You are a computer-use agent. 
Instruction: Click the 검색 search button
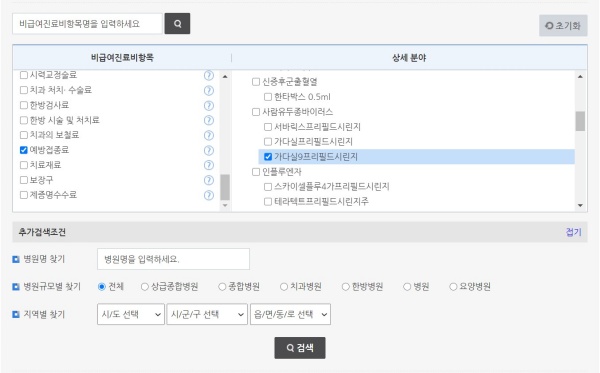pos(300,348)
